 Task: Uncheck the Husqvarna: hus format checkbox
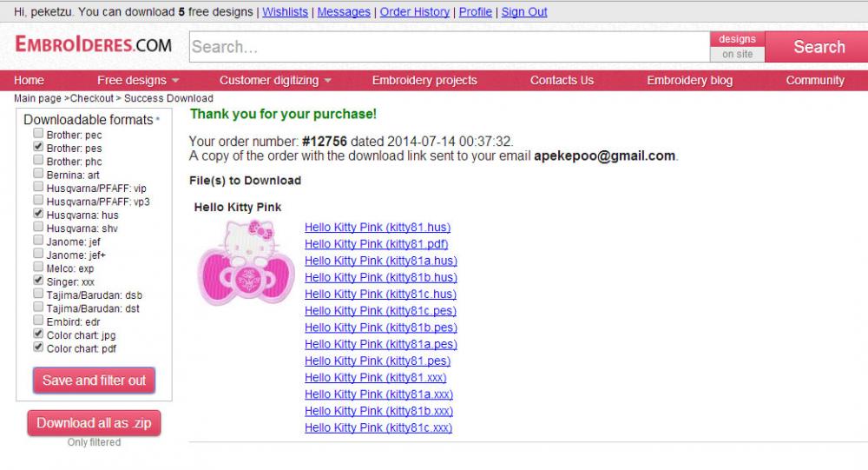pyautogui.click(x=38, y=214)
